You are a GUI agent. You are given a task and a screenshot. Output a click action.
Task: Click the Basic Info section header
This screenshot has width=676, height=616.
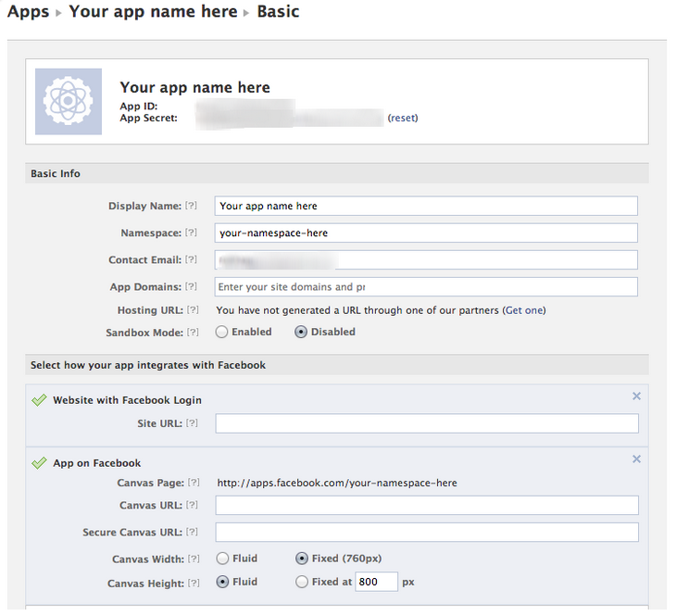coord(337,173)
